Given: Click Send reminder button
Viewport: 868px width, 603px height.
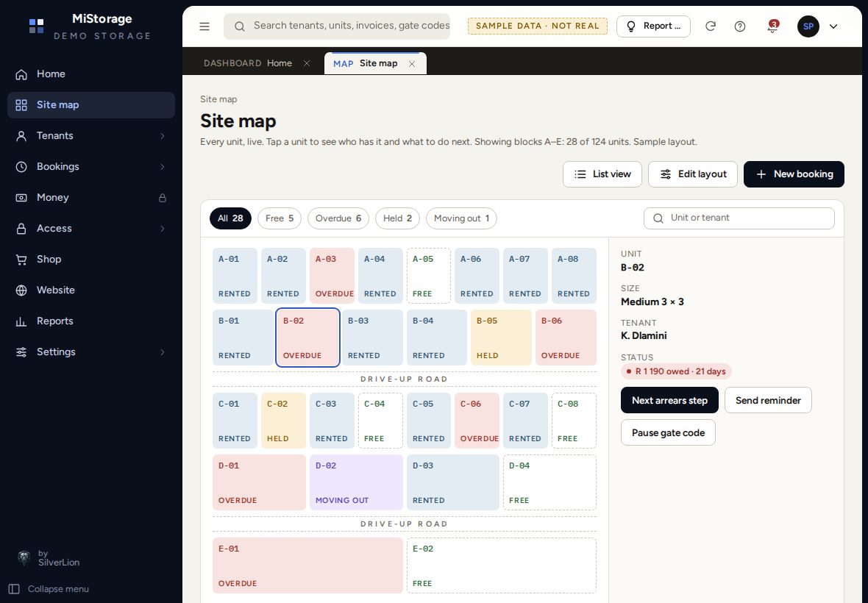Looking at the screenshot, I should [769, 400].
